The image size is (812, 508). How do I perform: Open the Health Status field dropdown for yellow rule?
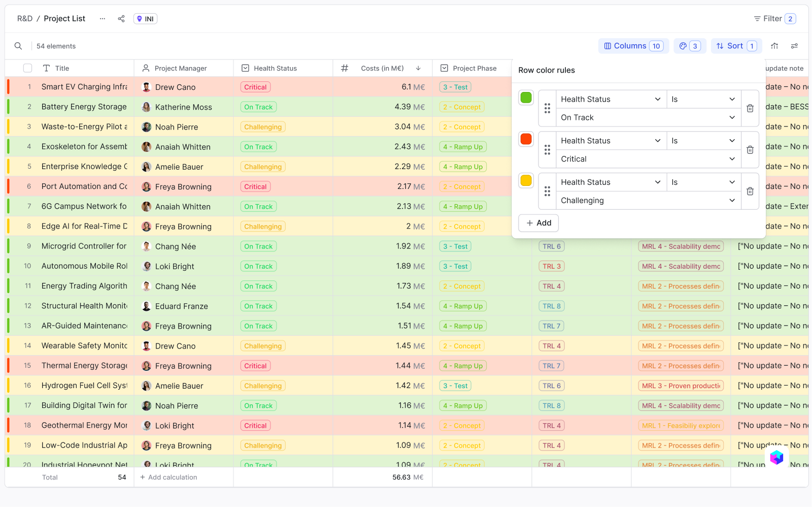click(x=611, y=182)
